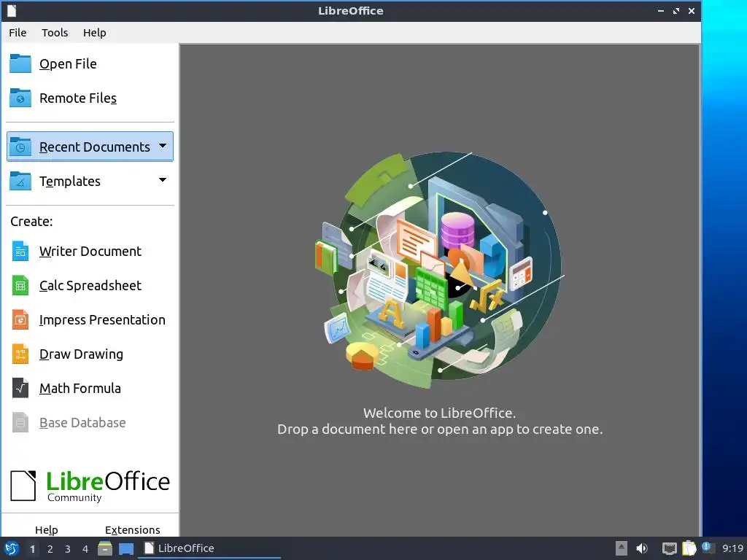Click the clipboard manager tray icon
747x560 pixels.
(689, 548)
